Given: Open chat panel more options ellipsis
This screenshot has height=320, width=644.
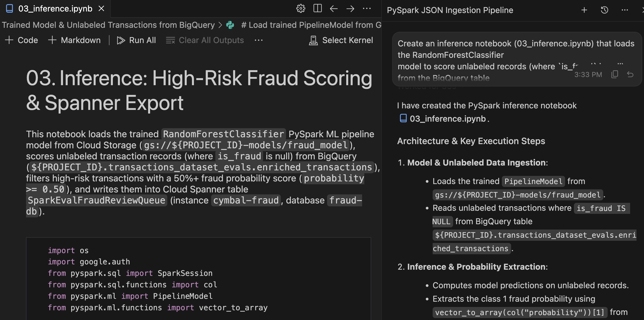Looking at the screenshot, I should [625, 10].
